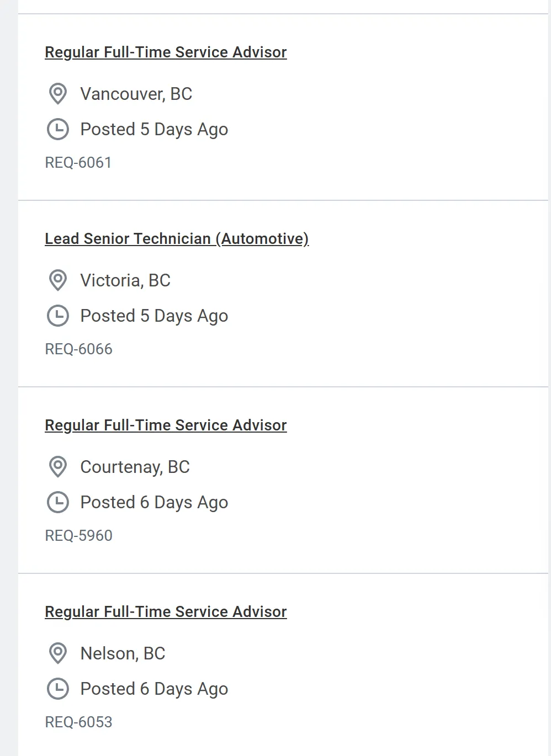Click location pin icon beside Victoria, BC
This screenshot has width=551, height=756.
(x=58, y=280)
